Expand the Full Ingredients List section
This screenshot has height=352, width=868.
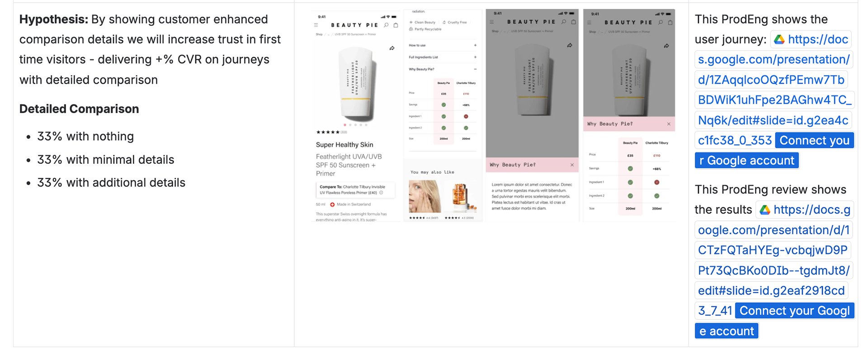475,57
